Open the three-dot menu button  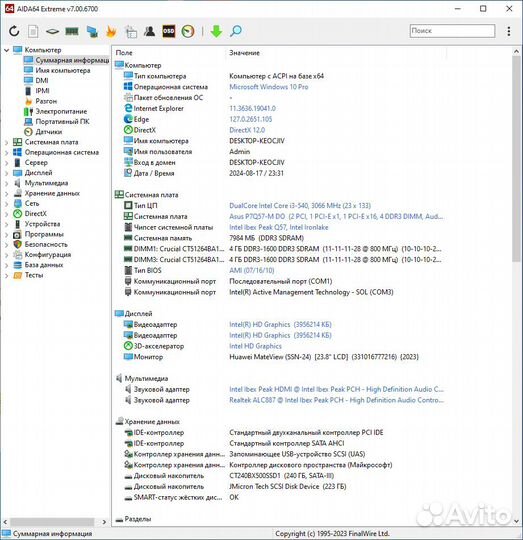pyautogui.click(x=509, y=31)
